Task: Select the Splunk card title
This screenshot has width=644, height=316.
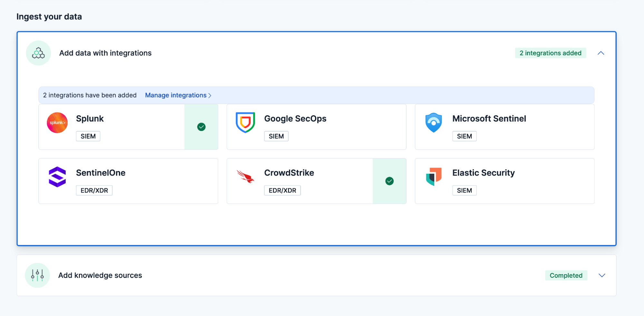Action: pos(90,119)
